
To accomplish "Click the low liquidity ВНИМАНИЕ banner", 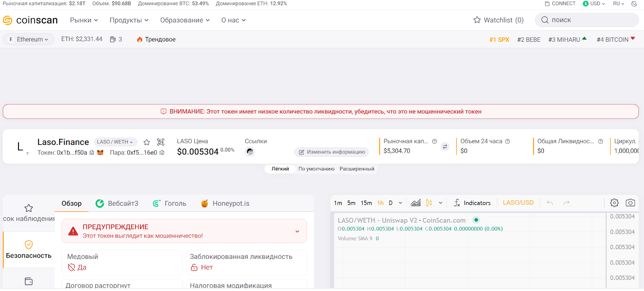I will pyautogui.click(x=321, y=112).
